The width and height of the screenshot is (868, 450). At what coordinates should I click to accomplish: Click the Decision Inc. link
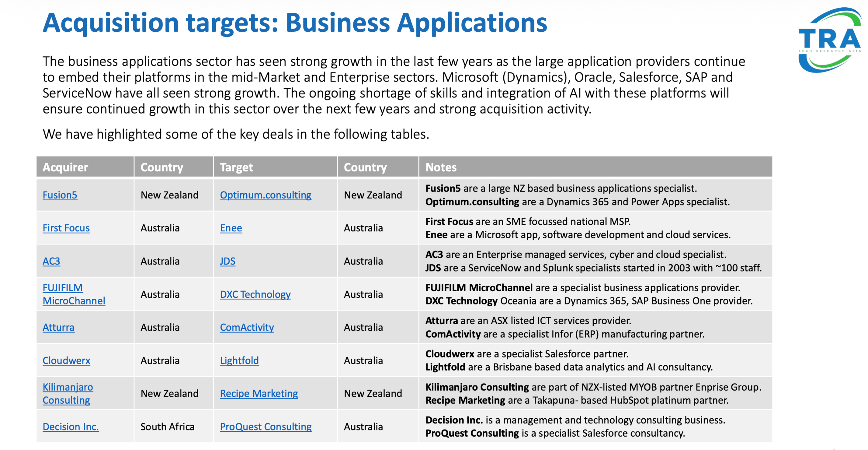pos(71,426)
